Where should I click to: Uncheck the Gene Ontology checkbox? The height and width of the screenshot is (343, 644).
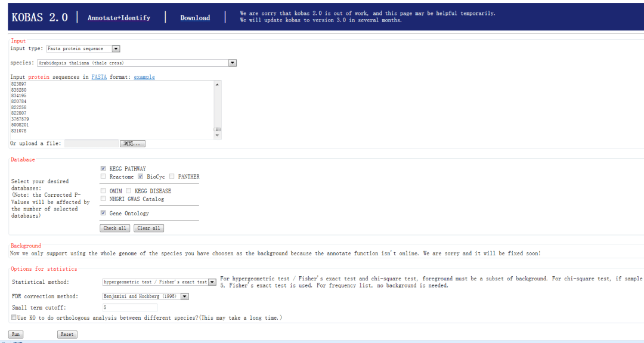(103, 213)
